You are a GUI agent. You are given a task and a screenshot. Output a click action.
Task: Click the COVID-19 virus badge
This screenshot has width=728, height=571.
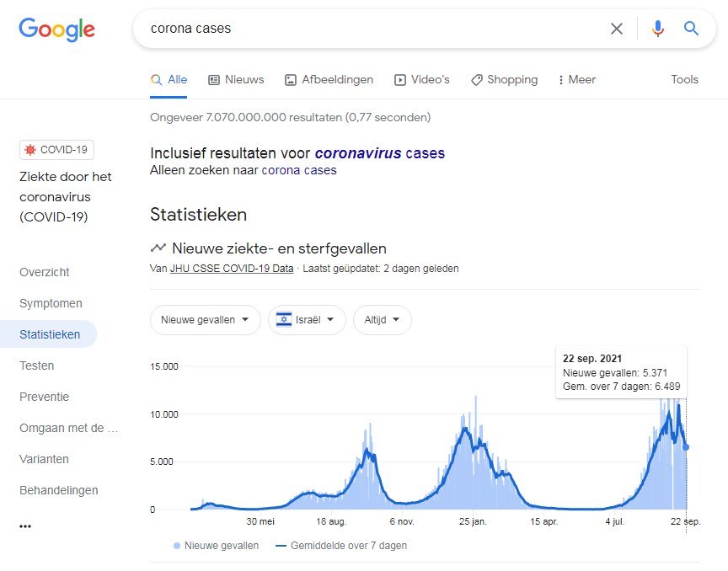coord(56,150)
